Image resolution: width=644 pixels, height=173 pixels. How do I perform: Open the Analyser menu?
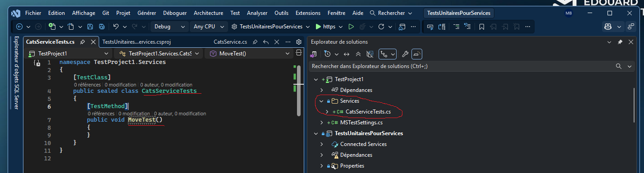pos(257,13)
